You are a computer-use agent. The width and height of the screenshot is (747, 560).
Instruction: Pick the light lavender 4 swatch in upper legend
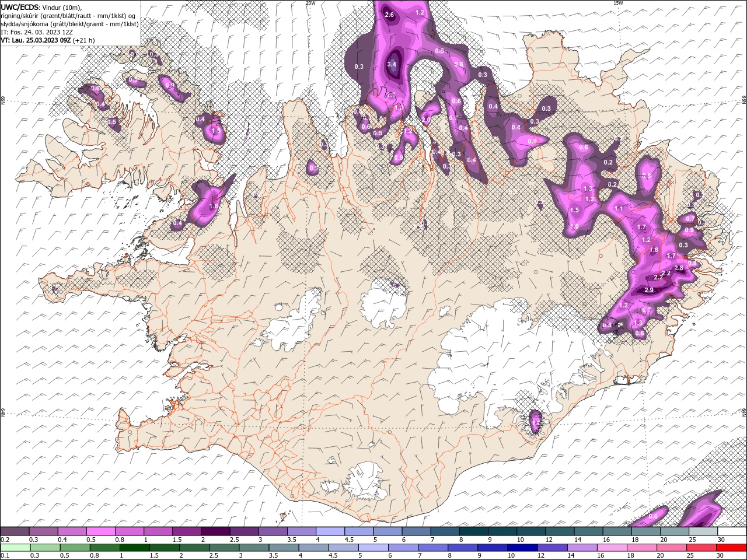(x=330, y=531)
